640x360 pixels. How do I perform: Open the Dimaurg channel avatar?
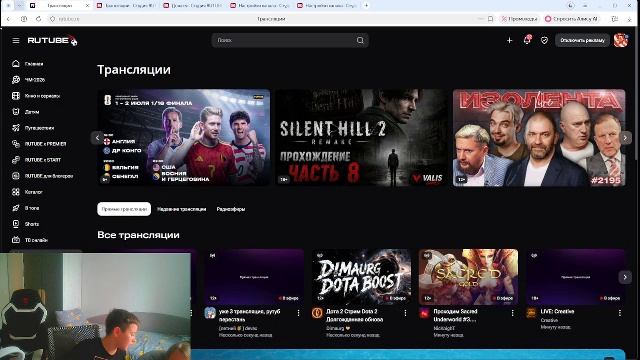point(317,313)
